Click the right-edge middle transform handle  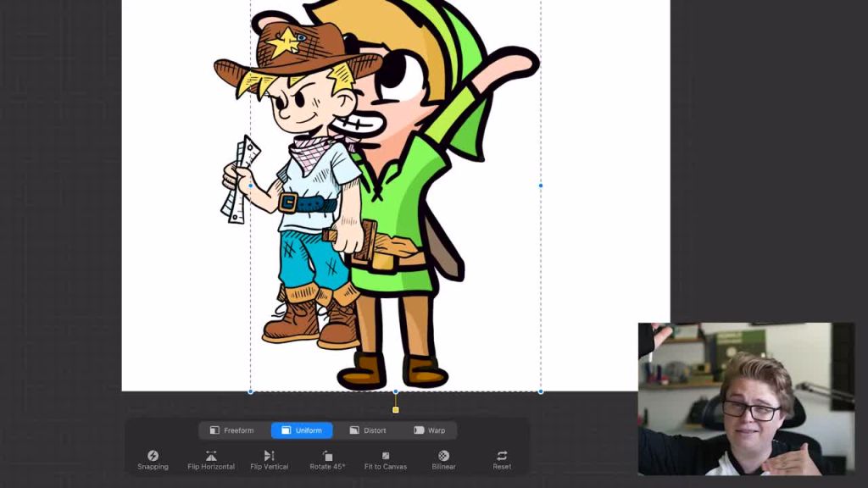(x=541, y=186)
